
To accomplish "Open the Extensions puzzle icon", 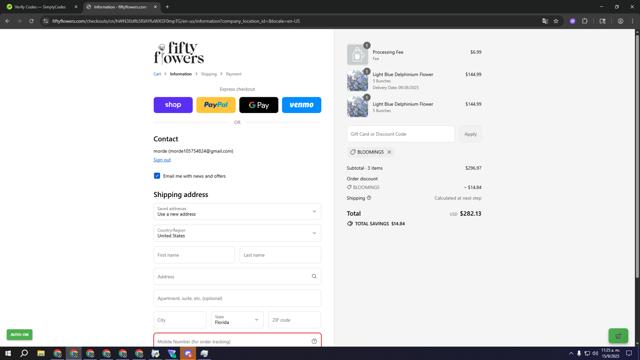I will 585,21.
